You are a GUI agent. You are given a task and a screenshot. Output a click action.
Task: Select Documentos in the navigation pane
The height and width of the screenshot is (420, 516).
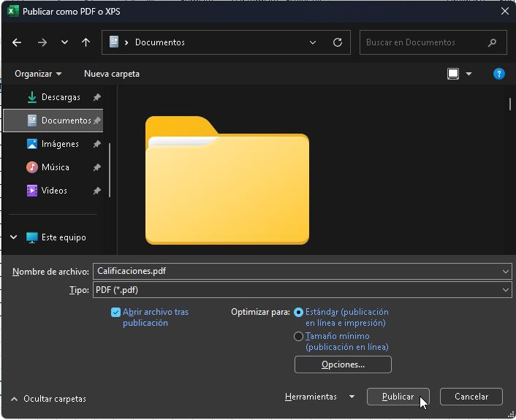click(53, 121)
